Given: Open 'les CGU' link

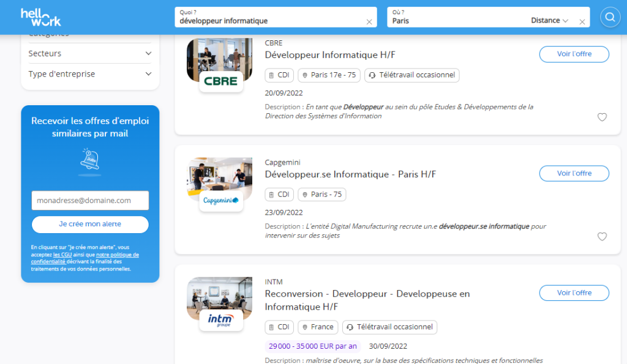Looking at the screenshot, I should [x=62, y=254].
